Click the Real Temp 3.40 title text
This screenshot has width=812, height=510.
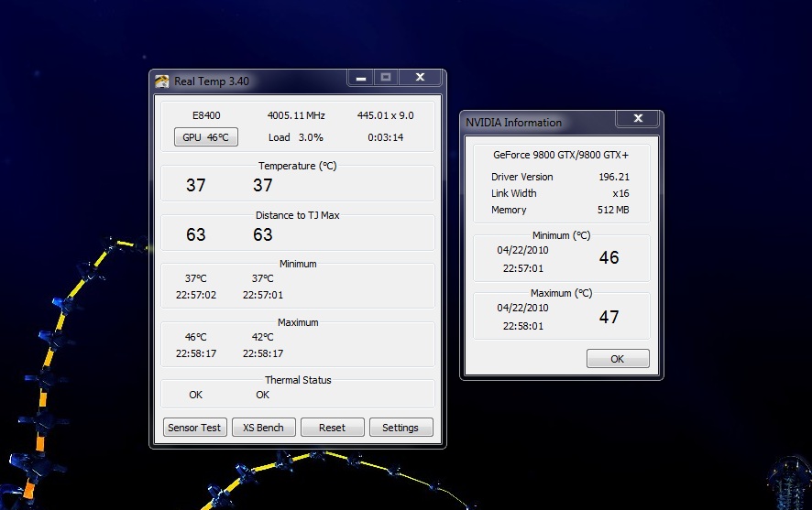[x=212, y=81]
